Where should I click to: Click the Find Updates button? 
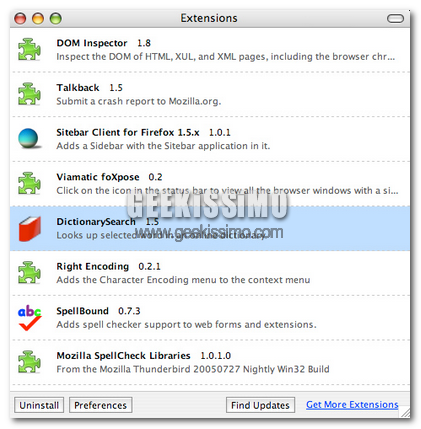pos(260,405)
